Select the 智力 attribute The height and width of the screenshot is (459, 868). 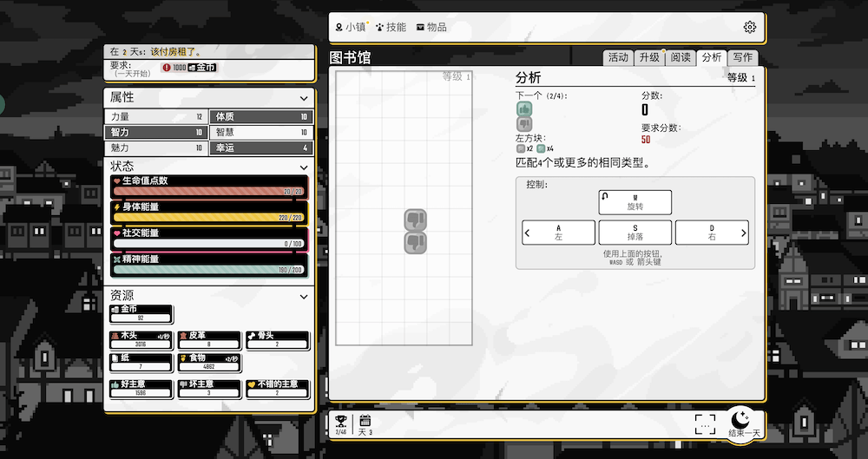(156, 133)
